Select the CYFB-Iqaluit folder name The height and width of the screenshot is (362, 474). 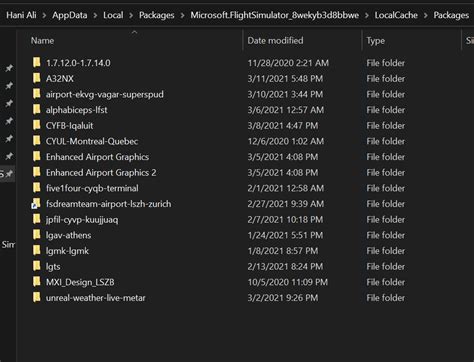click(x=69, y=125)
